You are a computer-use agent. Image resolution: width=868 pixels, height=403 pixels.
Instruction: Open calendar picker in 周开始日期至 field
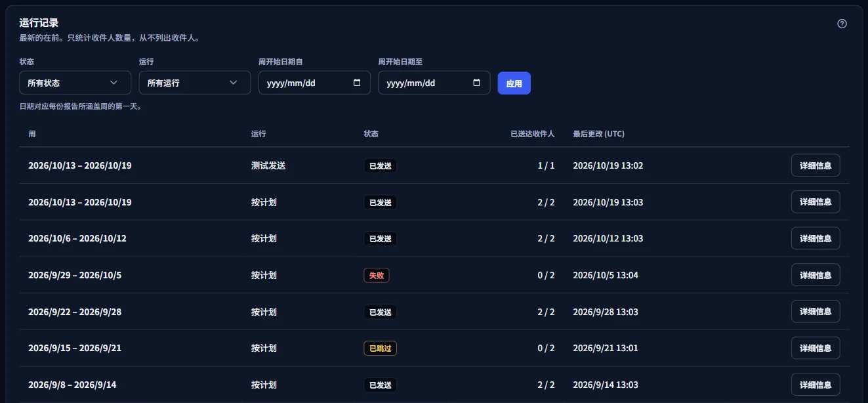point(476,83)
